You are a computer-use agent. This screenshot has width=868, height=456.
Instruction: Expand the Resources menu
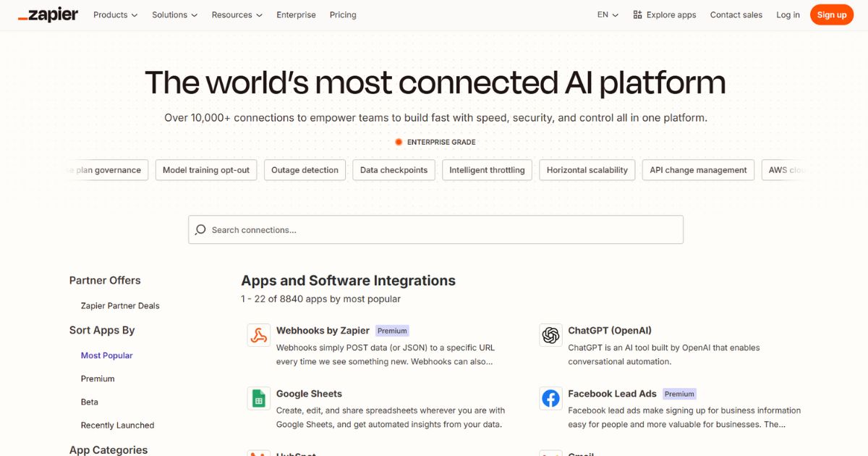point(237,14)
